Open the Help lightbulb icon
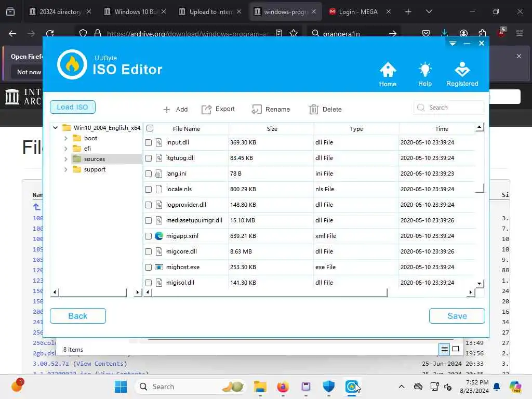 [425, 74]
